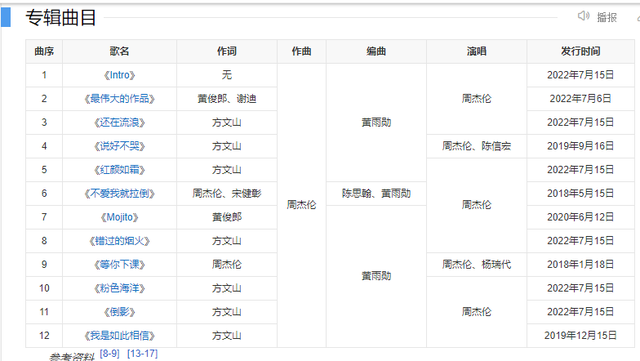
Task: Select arranger cell 陈思翰、黄雨勋
Action: click(x=376, y=194)
